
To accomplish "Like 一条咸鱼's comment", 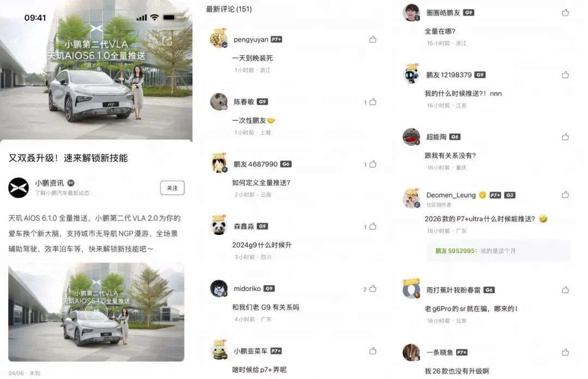I will point(565,352).
